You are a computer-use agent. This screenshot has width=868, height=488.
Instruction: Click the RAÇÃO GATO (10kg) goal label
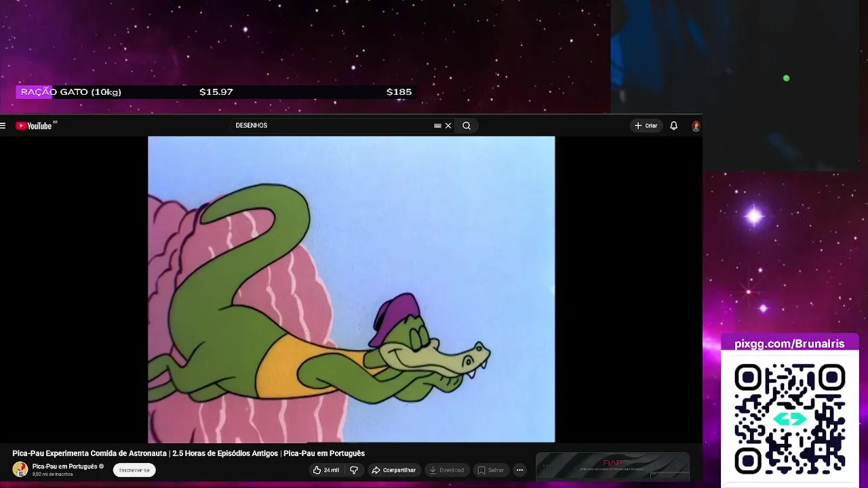click(71, 92)
